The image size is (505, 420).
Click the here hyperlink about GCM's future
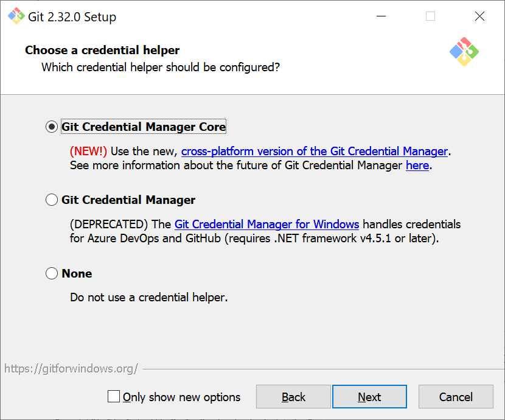417,165
